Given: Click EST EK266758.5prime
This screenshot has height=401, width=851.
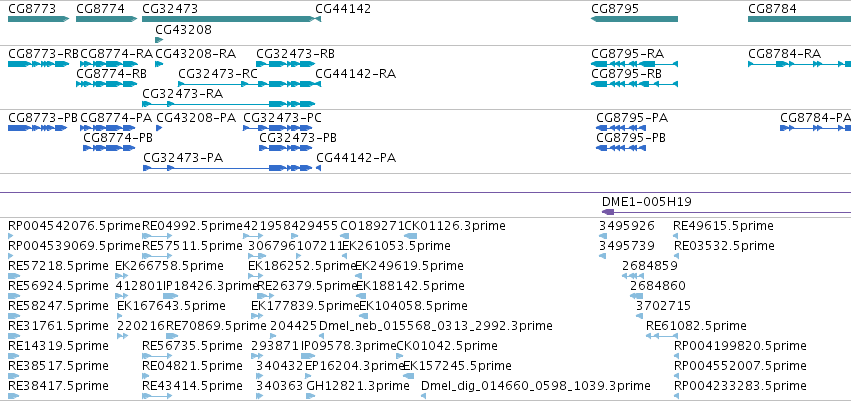Looking at the screenshot, I should [122, 276].
